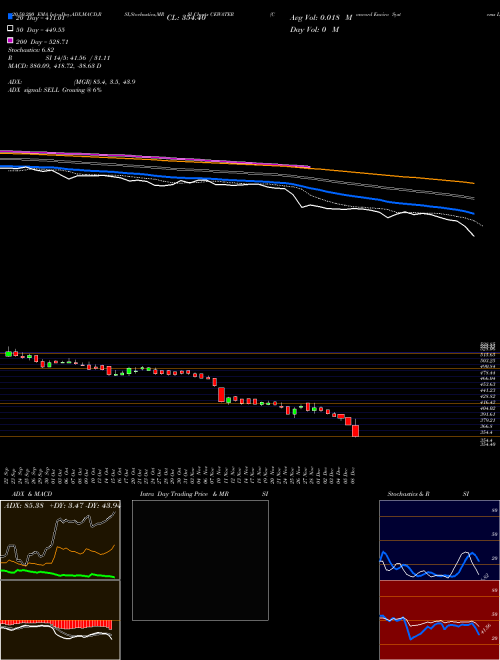The image size is (500, 660).
Task: Click the 441.23 price axis label
Action: click(489, 390)
